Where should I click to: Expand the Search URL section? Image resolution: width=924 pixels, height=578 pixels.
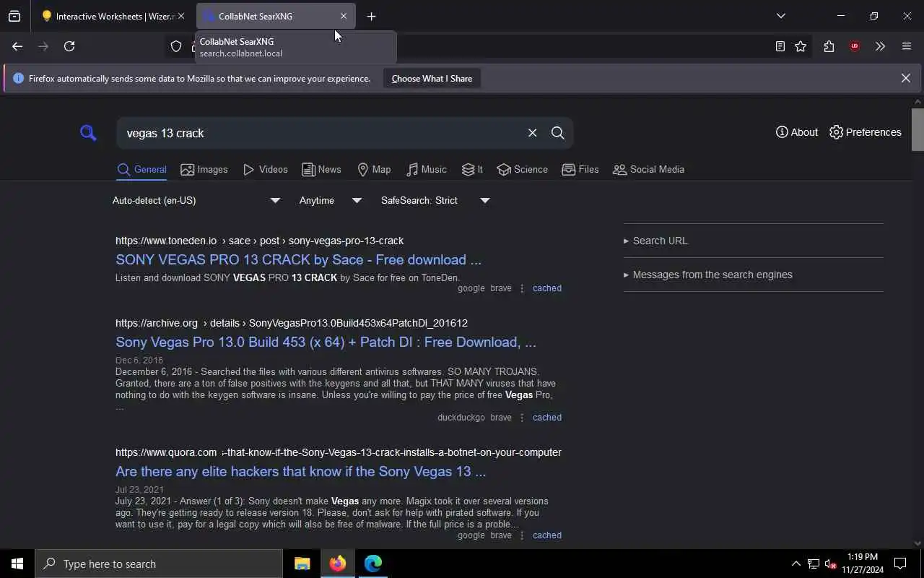(655, 241)
